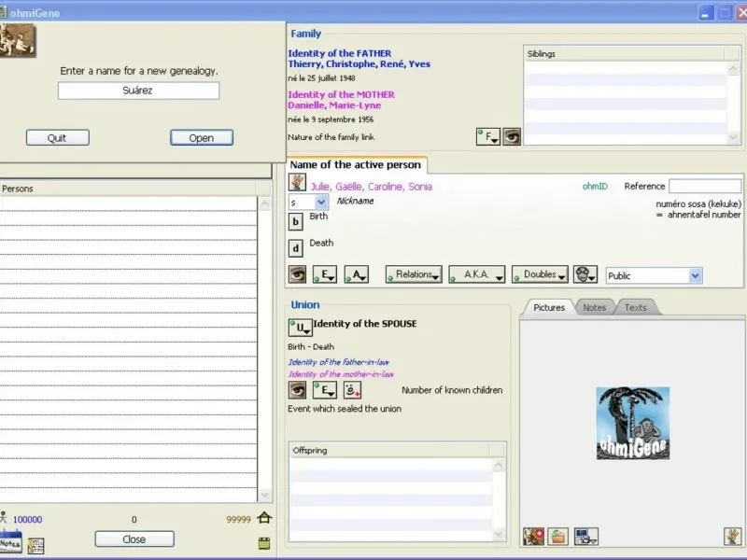Screen dimensions: 747x560
Task: Toggle the eye icon in the Family section
Action: click(512, 137)
